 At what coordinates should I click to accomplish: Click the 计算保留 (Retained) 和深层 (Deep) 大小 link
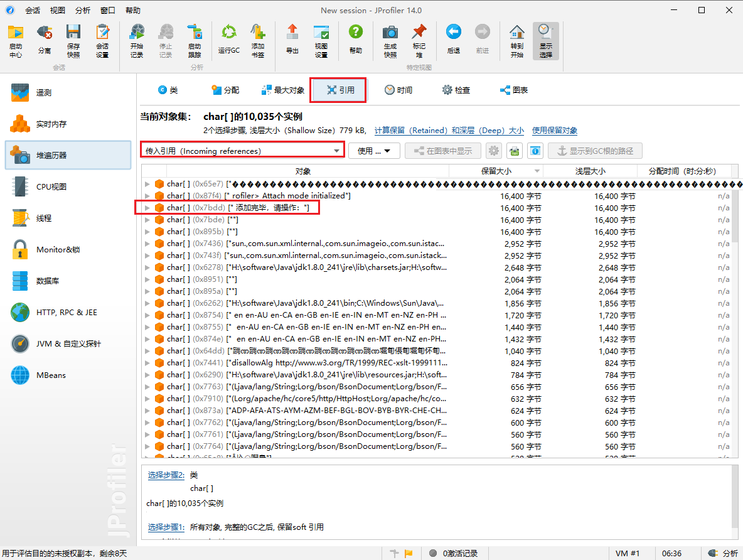(449, 131)
